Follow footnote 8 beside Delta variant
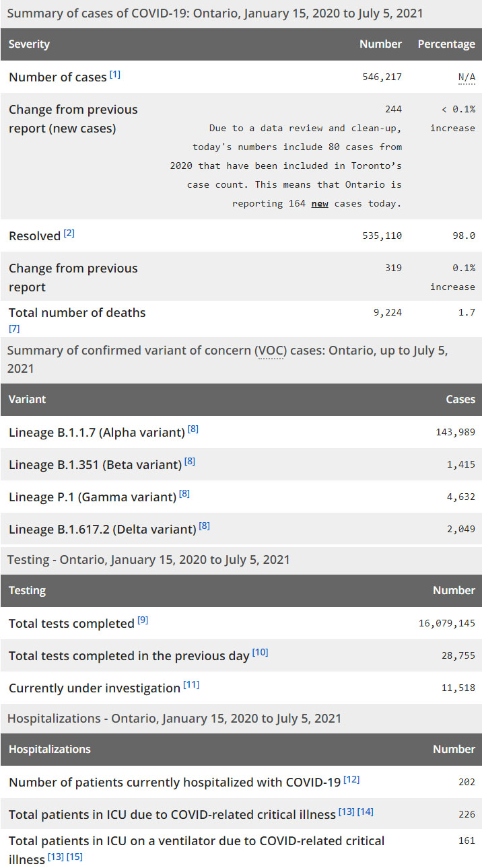This screenshot has height=868, width=482. [205, 526]
